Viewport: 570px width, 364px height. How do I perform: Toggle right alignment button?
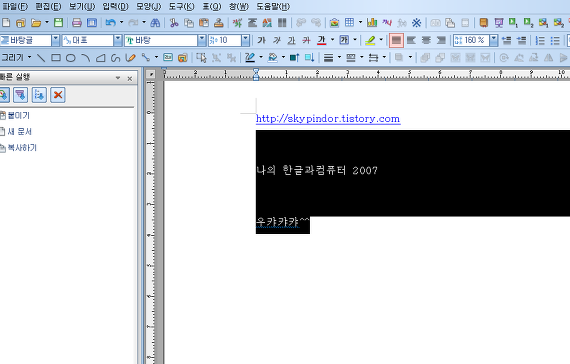[x=441, y=40]
